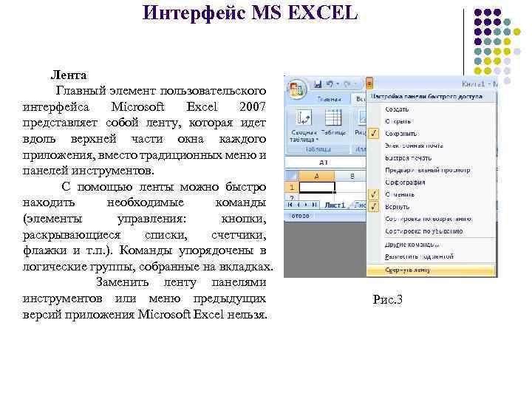This screenshot has width=532, height=399.
Task: Click Свернуть ленту highlighted menu entry
Action: coord(431,270)
